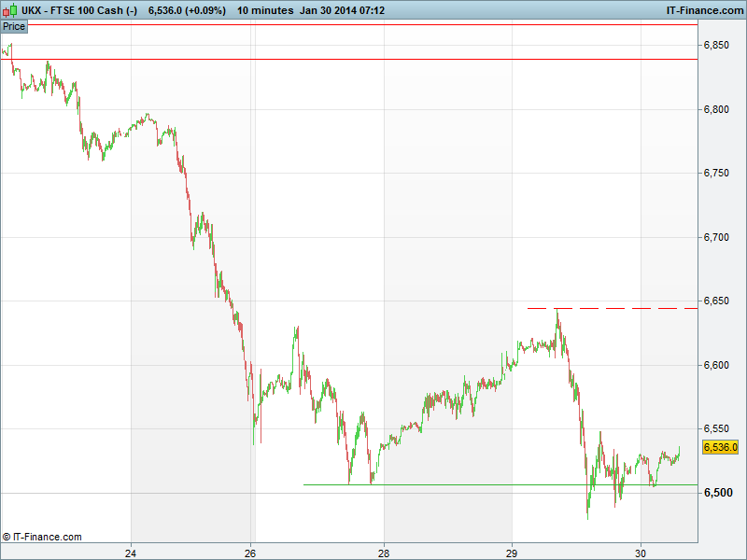Click the candlestick chart icon in title bar
This screenshot has height=560, width=747.
click(x=9, y=10)
